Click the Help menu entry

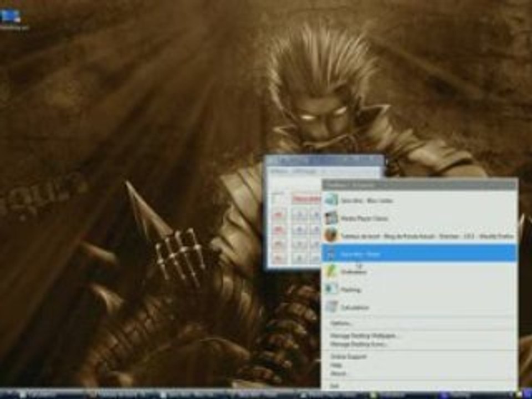pyautogui.click(x=420, y=365)
